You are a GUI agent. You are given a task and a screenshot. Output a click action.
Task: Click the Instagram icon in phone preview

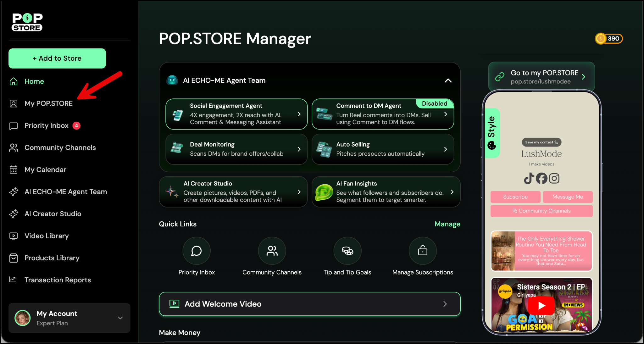pos(554,178)
